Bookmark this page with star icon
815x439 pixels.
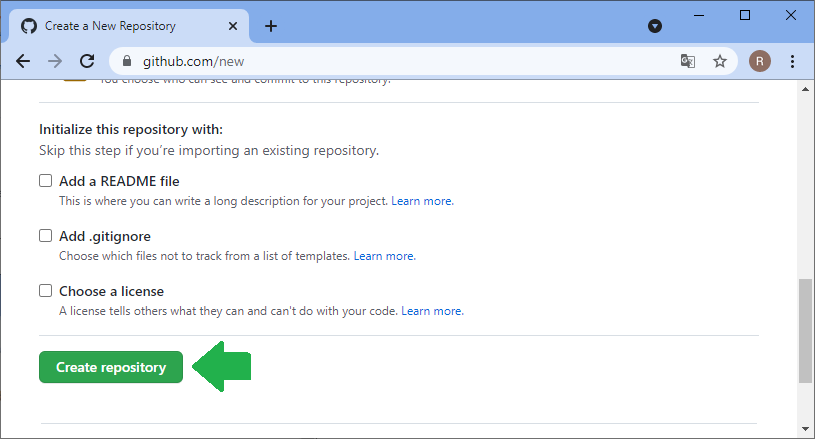719,61
